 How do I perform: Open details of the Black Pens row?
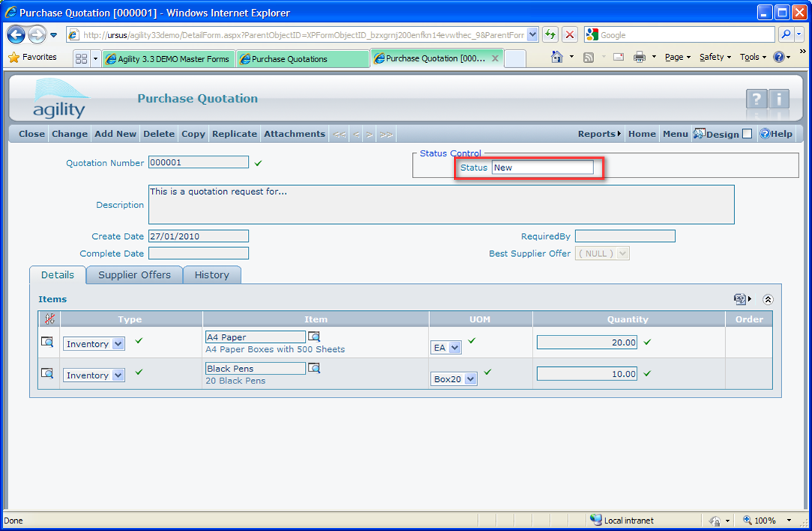click(47, 374)
